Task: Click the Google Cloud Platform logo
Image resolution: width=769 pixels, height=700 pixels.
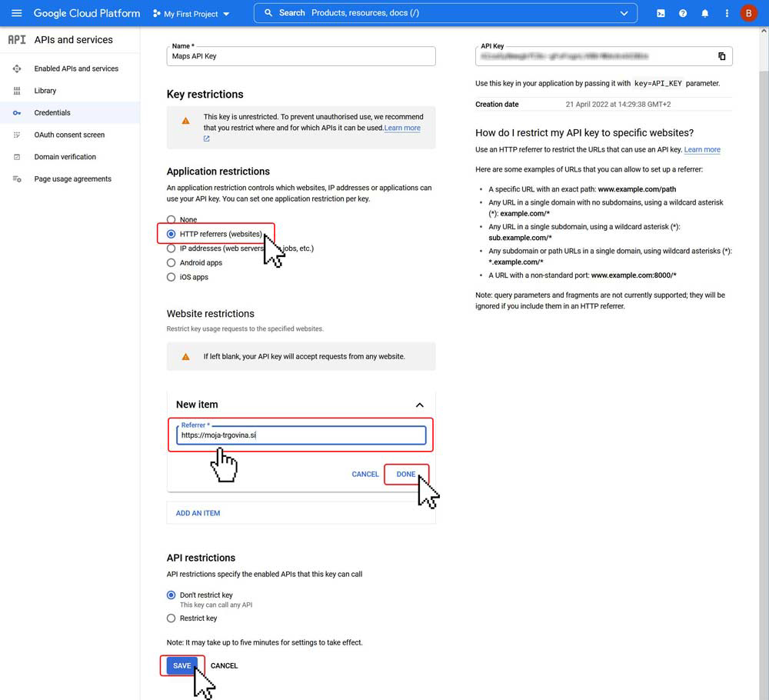Action: [x=87, y=13]
